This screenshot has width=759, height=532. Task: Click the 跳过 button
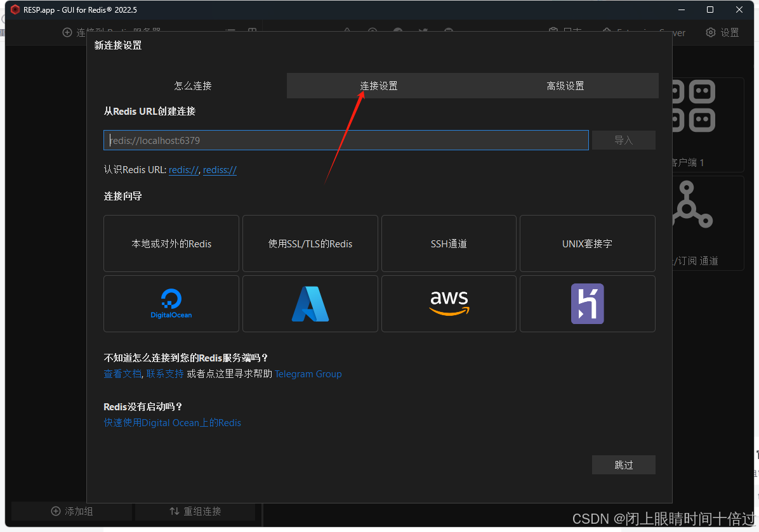(x=623, y=465)
